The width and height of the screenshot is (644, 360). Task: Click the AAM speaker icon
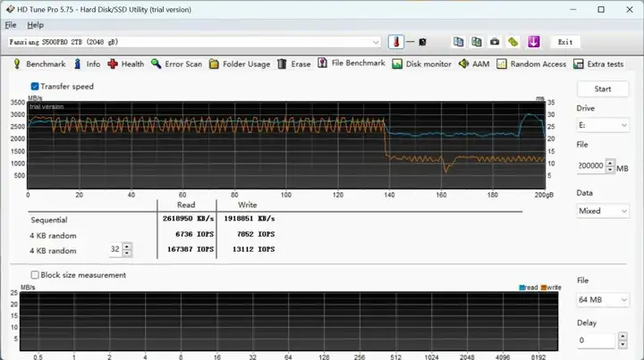point(463,63)
